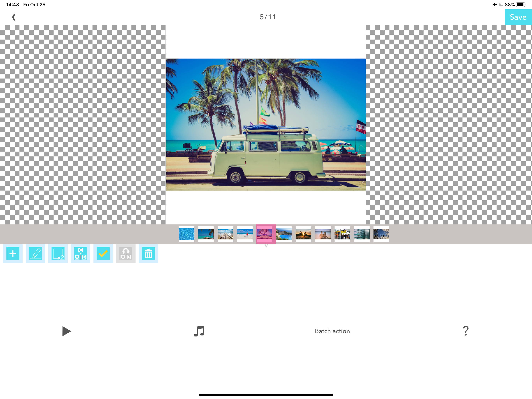Select the airplane in sky thumbnail
Screen dimensions: 532x399
tap(381, 234)
